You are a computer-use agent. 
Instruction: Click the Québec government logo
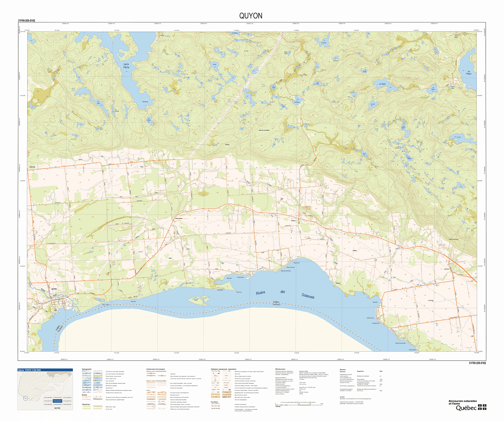pos(471,408)
